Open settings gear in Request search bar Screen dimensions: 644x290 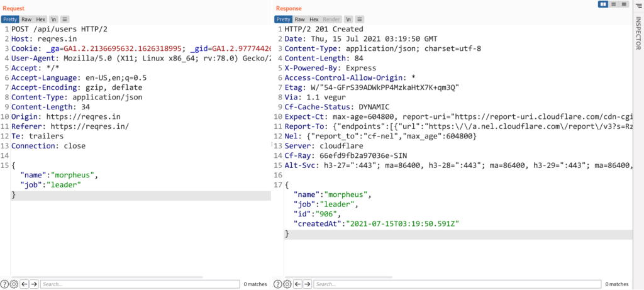click(14, 284)
